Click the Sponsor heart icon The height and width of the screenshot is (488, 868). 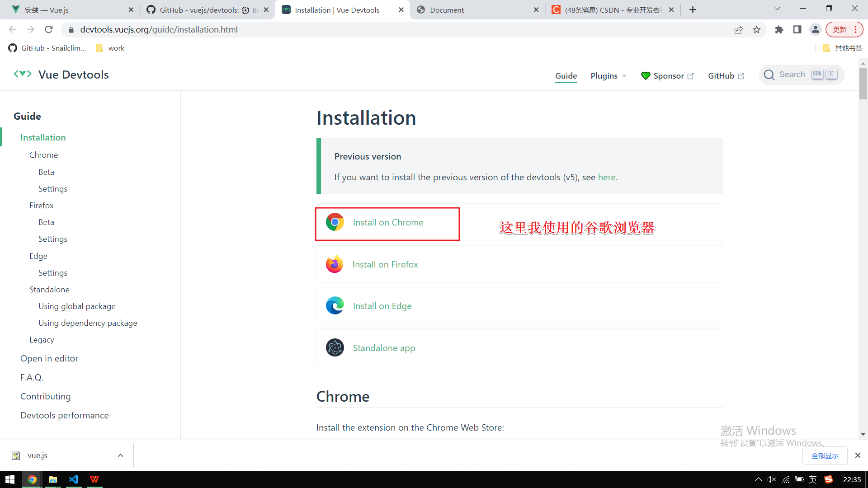point(646,75)
